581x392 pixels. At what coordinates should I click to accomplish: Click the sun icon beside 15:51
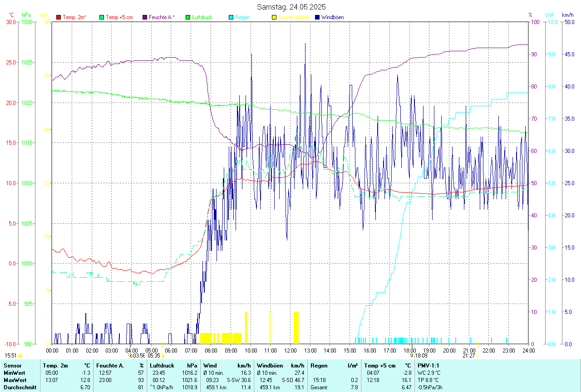(x=20, y=356)
